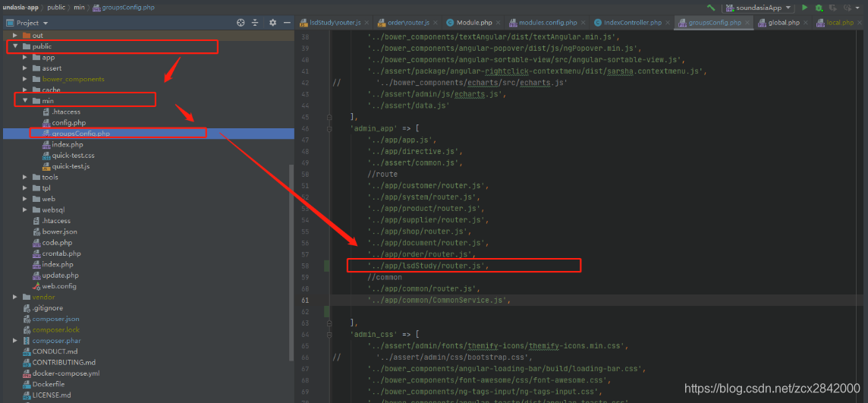
Task: Click the 'min' breadcrumb
Action: pyautogui.click(x=80, y=8)
